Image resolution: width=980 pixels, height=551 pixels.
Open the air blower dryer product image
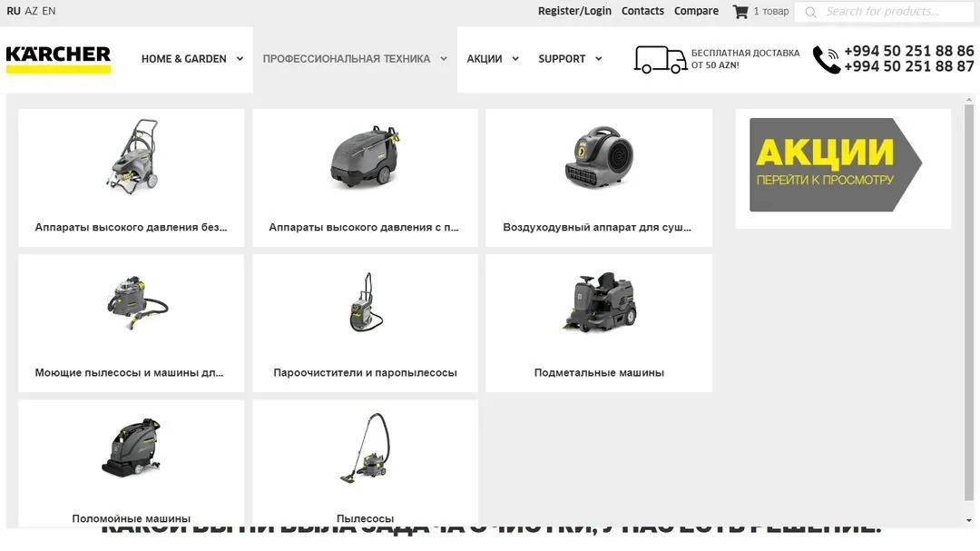(600, 157)
